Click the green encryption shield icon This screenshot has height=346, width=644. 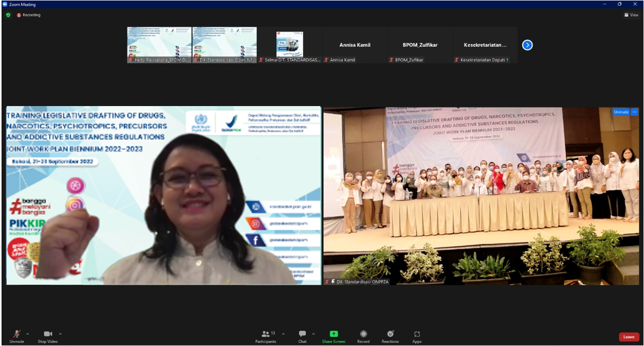click(8, 15)
